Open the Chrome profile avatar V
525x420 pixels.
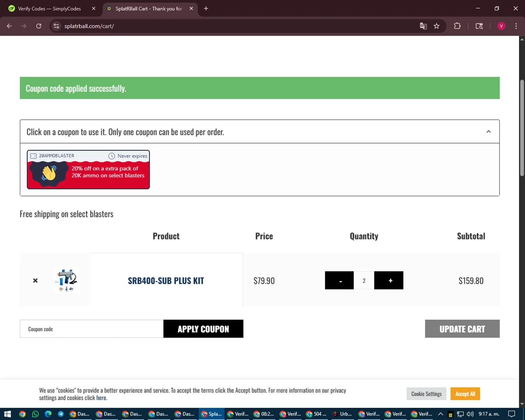pos(501,26)
